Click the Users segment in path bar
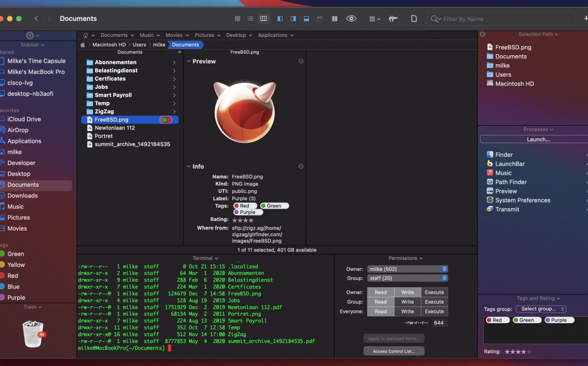588x366 pixels. coord(139,45)
